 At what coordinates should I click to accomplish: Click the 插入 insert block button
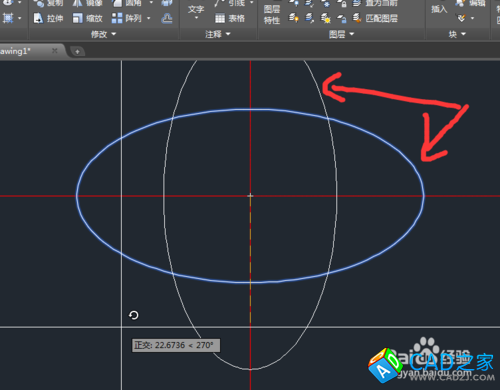[x=439, y=9]
